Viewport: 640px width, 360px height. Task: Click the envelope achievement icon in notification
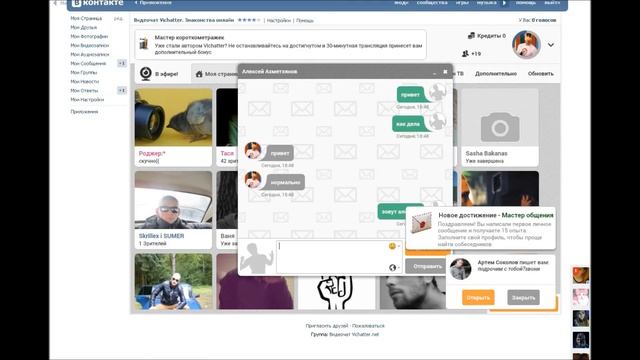421,222
